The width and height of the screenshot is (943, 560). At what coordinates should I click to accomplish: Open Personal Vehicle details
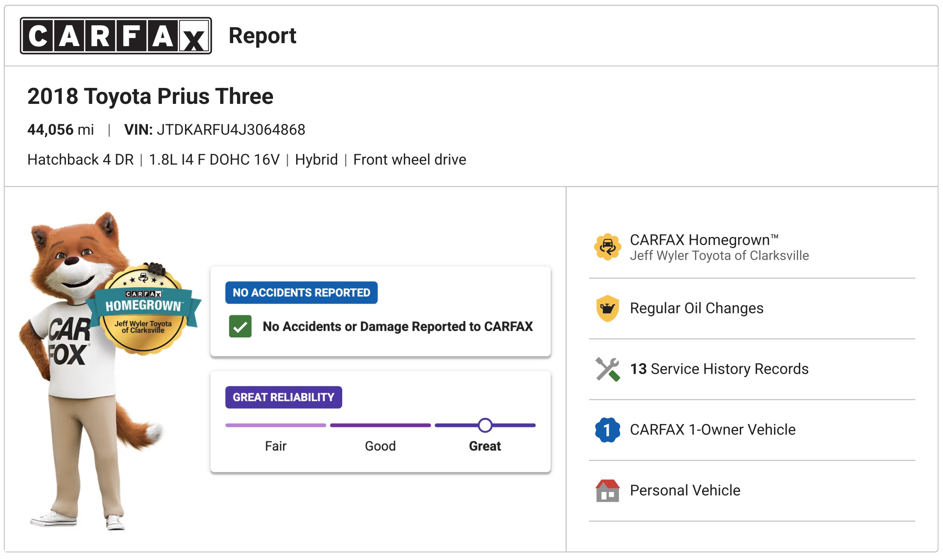752,491
